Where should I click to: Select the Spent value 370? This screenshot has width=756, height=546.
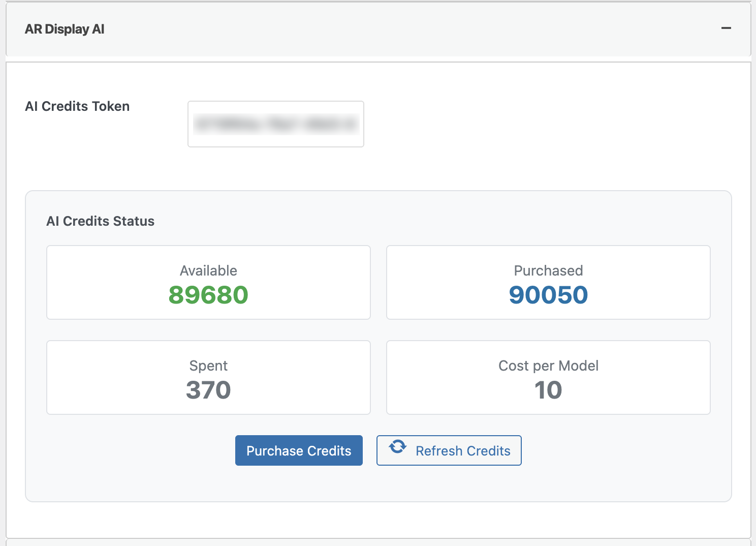(208, 390)
